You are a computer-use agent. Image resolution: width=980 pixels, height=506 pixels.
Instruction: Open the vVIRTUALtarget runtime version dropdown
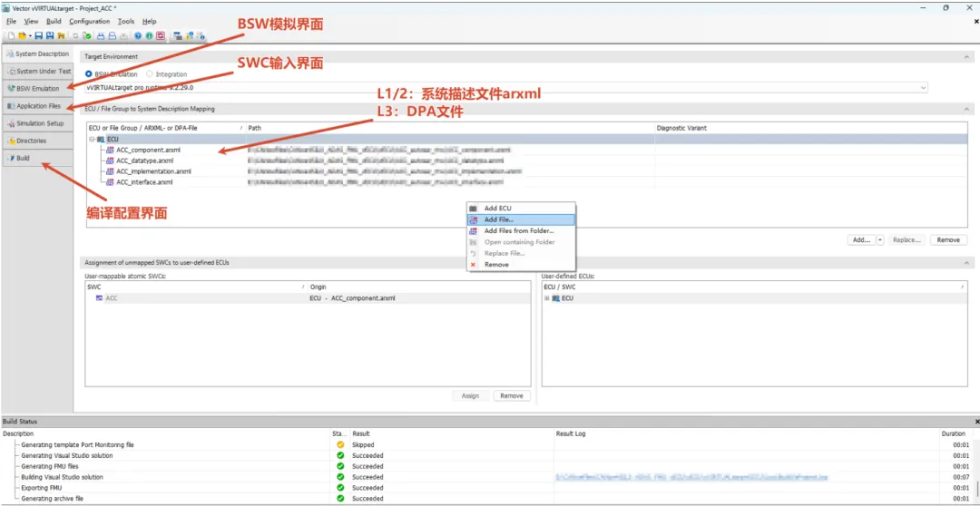coord(923,88)
